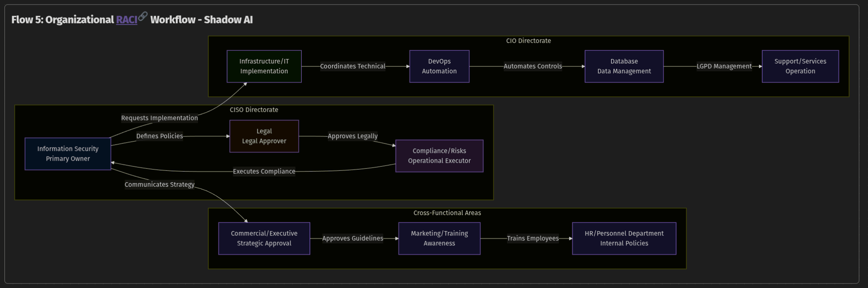This screenshot has width=868, height=288.
Task: Click the 'Coordinates Technical' edge label
Action: point(352,66)
